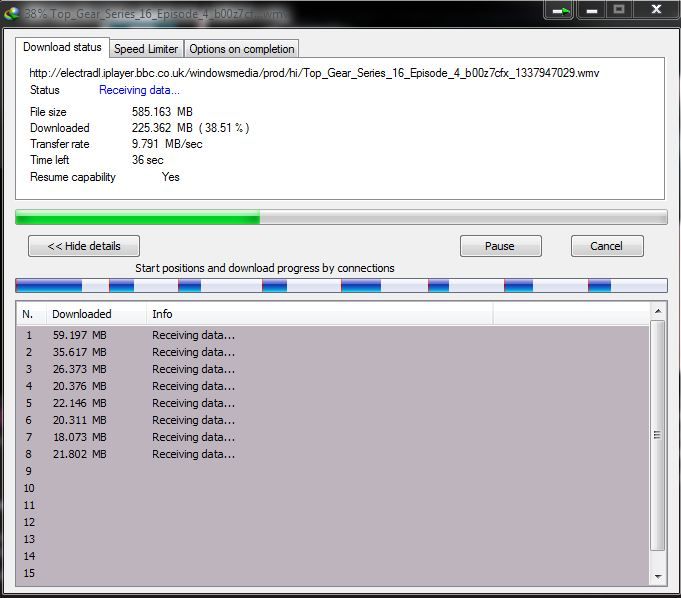The height and width of the screenshot is (598, 681).
Task: Collapse details with the Hide details button
Action: 84,246
